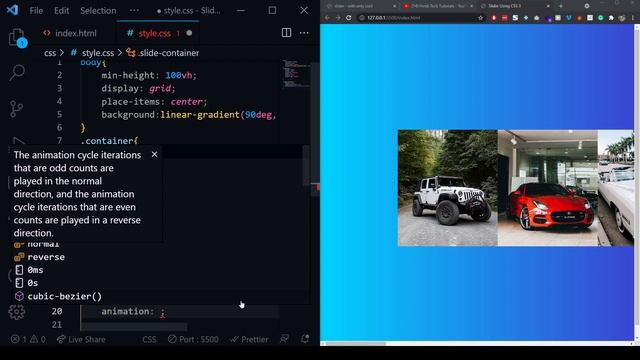Click .slide-container breadcrumb symbol
Image resolution: width=640 pixels, height=360 pixels.
pyautogui.click(x=168, y=53)
